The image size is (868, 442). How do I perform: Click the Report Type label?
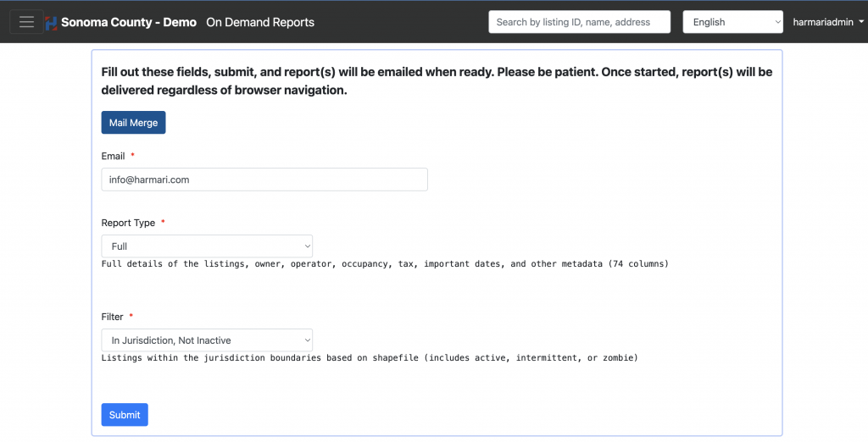pos(128,223)
